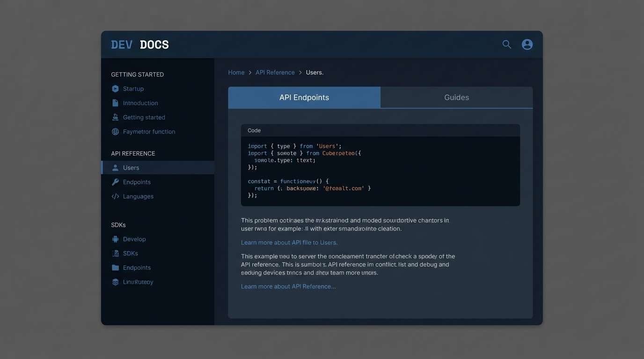Click the layers icon next to Linurluteoy
644x359 pixels.
pos(115,282)
